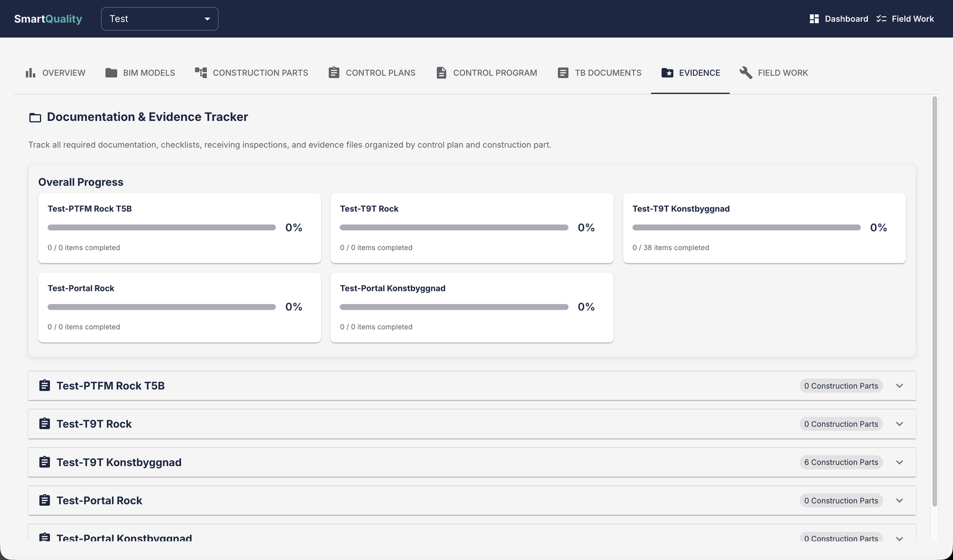Click the Dashboard grid icon in header

pyautogui.click(x=814, y=19)
